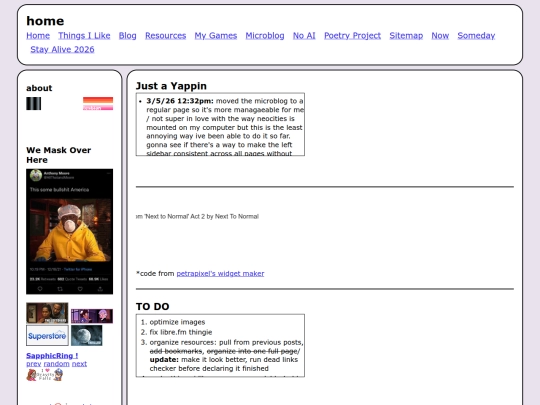The height and width of the screenshot is (405, 540).
Task: Click the 'organize resources' to-do item
Action: (226, 355)
